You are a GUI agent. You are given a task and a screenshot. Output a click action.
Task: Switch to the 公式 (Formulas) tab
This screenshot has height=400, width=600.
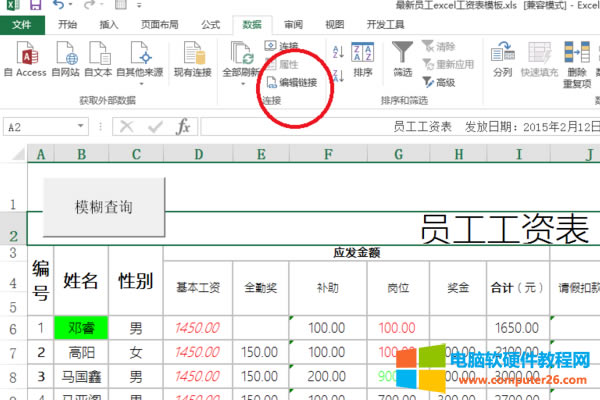211,25
